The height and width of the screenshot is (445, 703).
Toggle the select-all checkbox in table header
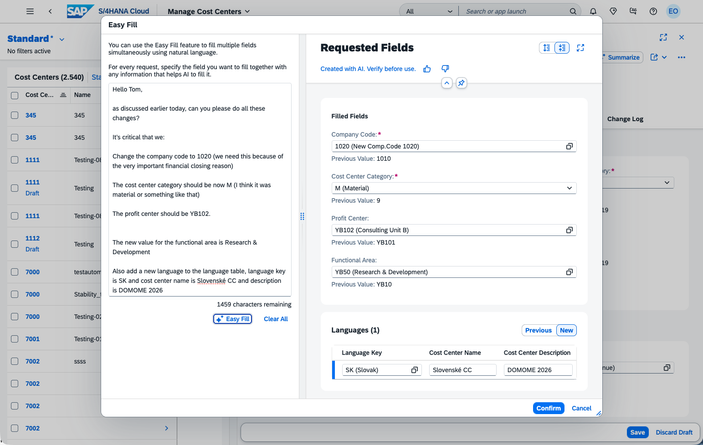15,95
